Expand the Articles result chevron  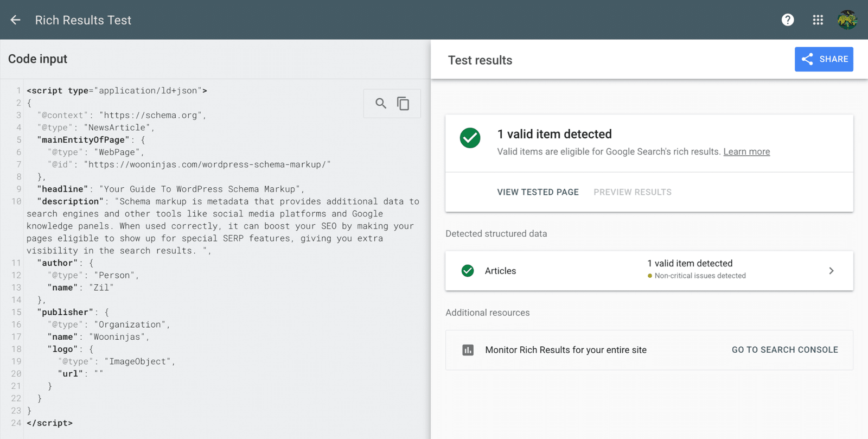(831, 271)
